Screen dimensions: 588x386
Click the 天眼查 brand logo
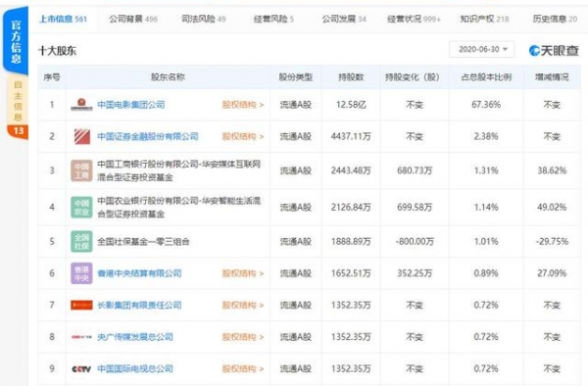[x=554, y=51]
